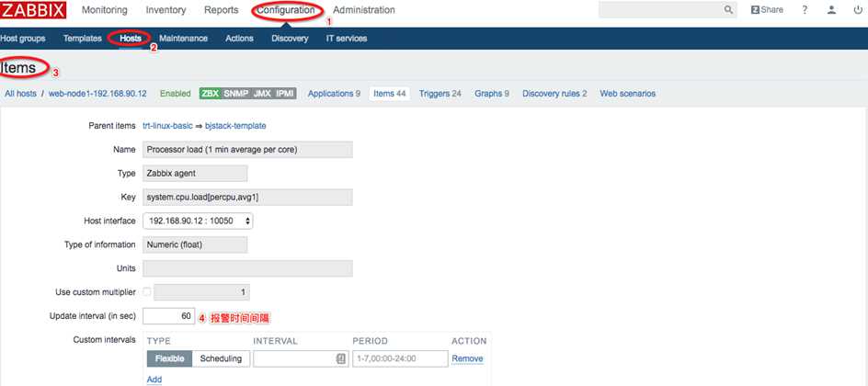Click the Period input field
The width and height of the screenshot is (868, 386).
click(400, 358)
